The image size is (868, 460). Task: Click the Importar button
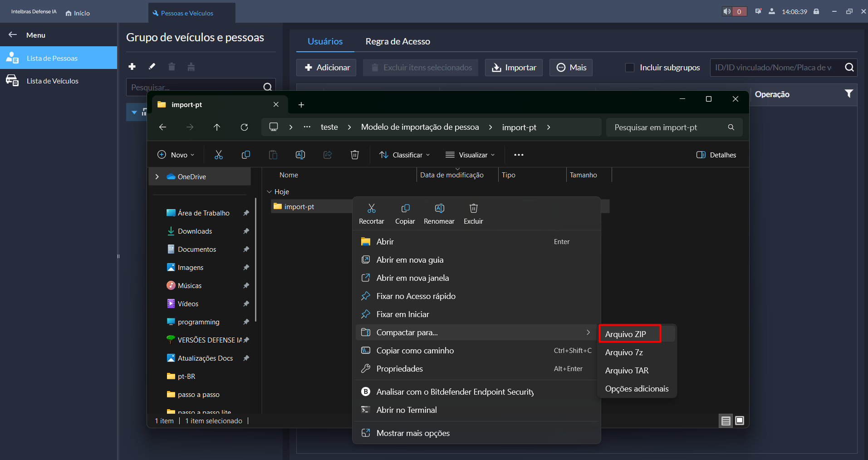(514, 68)
